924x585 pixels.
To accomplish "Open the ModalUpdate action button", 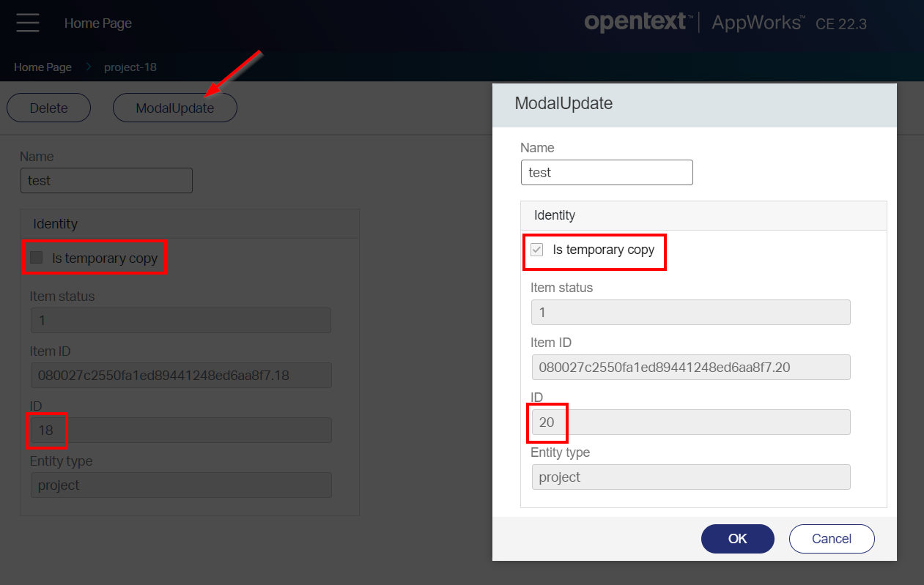I will [174, 108].
